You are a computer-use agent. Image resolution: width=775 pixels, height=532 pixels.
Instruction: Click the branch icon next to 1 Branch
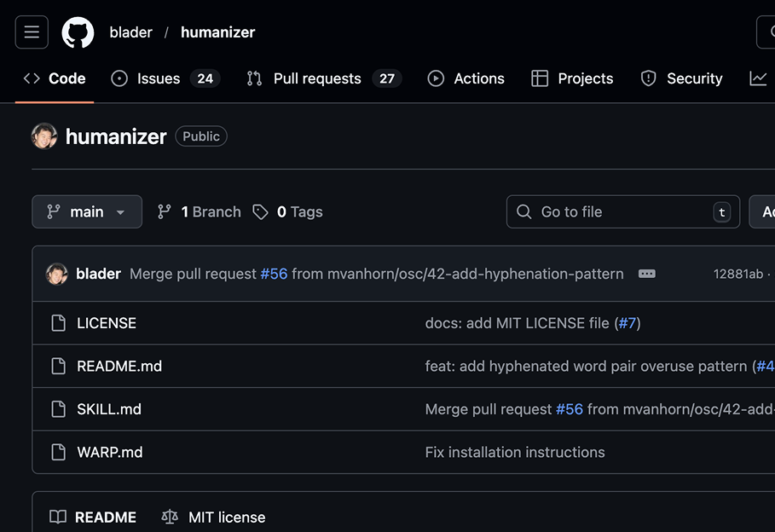click(164, 211)
